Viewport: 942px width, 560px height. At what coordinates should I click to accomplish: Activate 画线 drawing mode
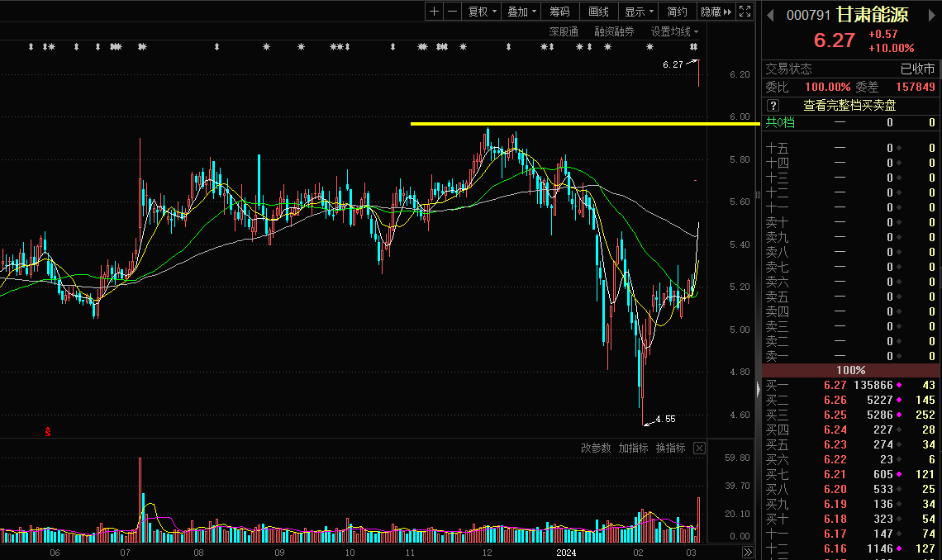click(x=598, y=12)
